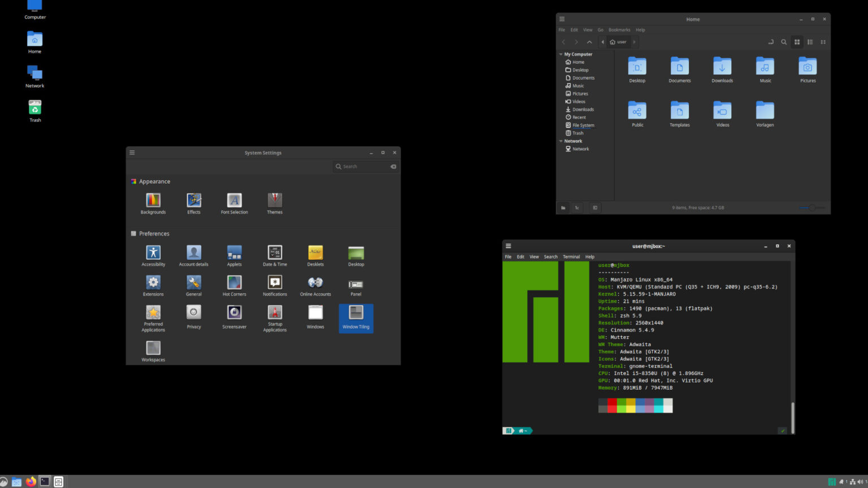
Task: Navigate up one directory in Nemo
Action: click(589, 42)
